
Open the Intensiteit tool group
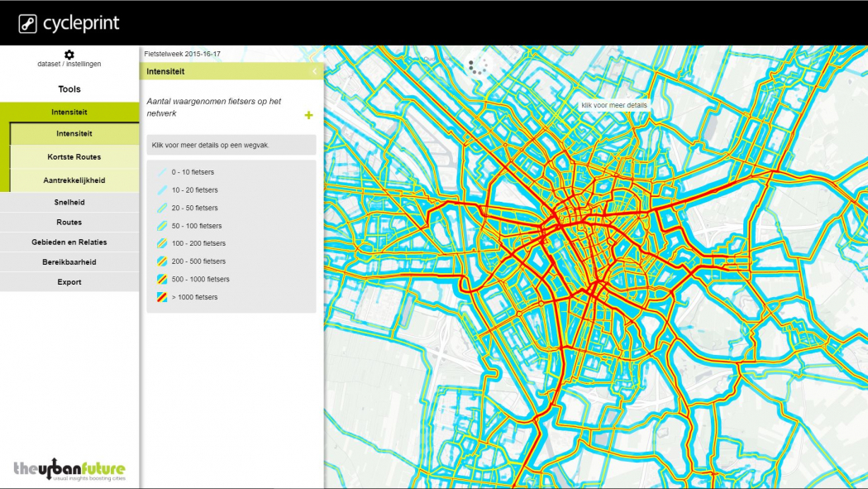69,112
